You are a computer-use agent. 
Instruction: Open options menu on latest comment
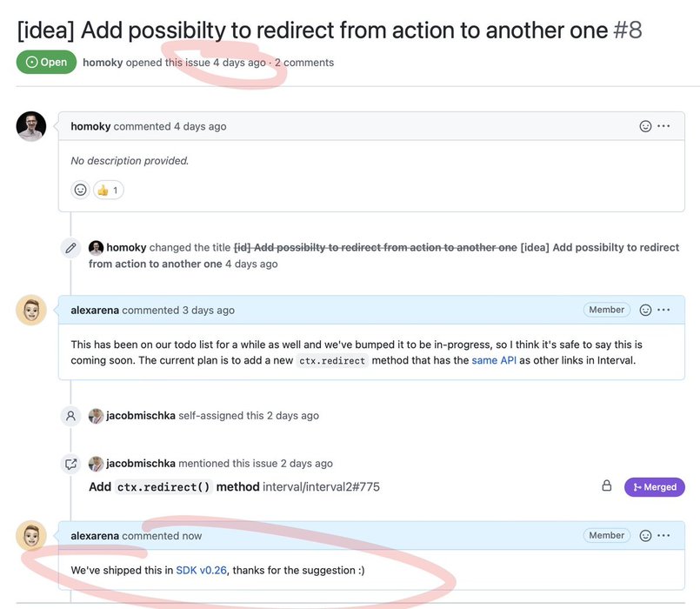pyautogui.click(x=664, y=536)
